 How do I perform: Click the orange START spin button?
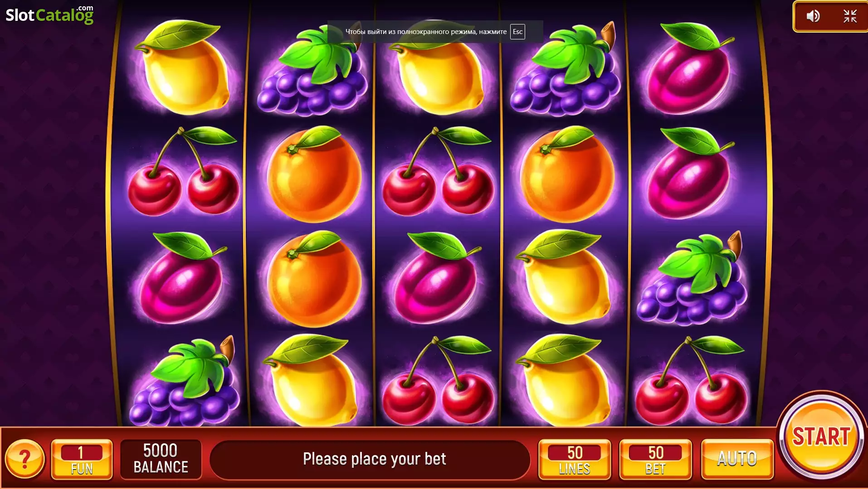tap(821, 436)
